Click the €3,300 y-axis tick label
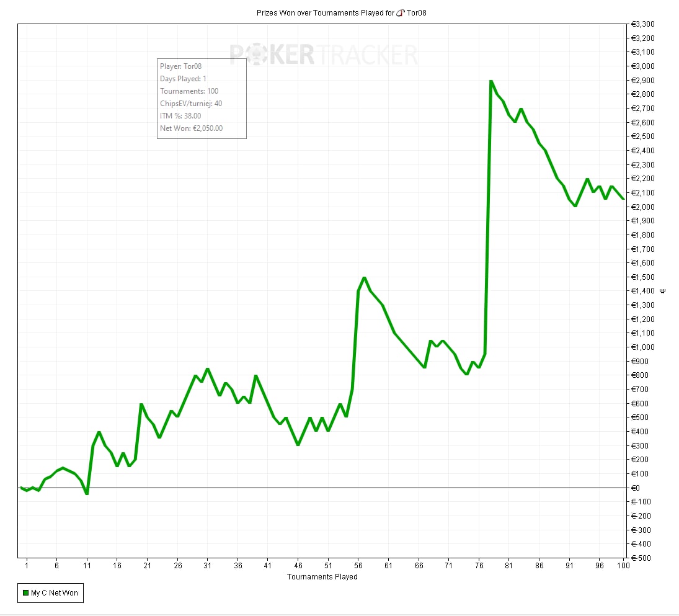This screenshot has height=616, width=679. (642, 24)
